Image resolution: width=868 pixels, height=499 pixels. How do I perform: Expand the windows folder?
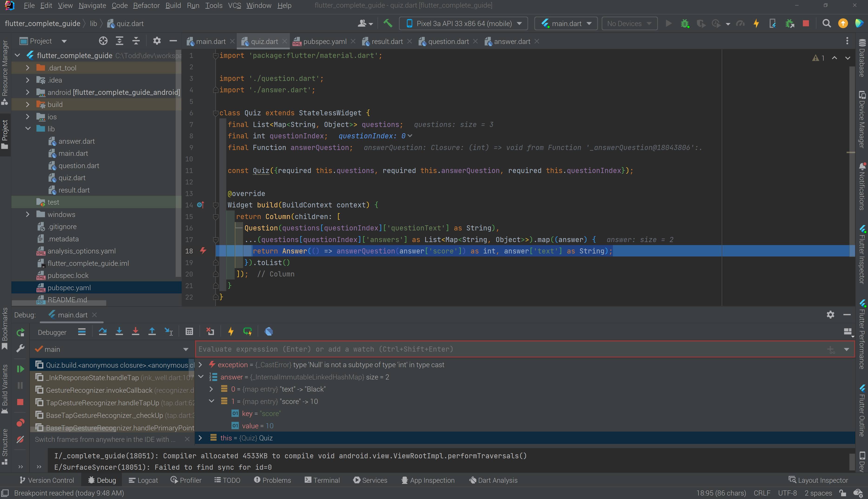point(28,214)
